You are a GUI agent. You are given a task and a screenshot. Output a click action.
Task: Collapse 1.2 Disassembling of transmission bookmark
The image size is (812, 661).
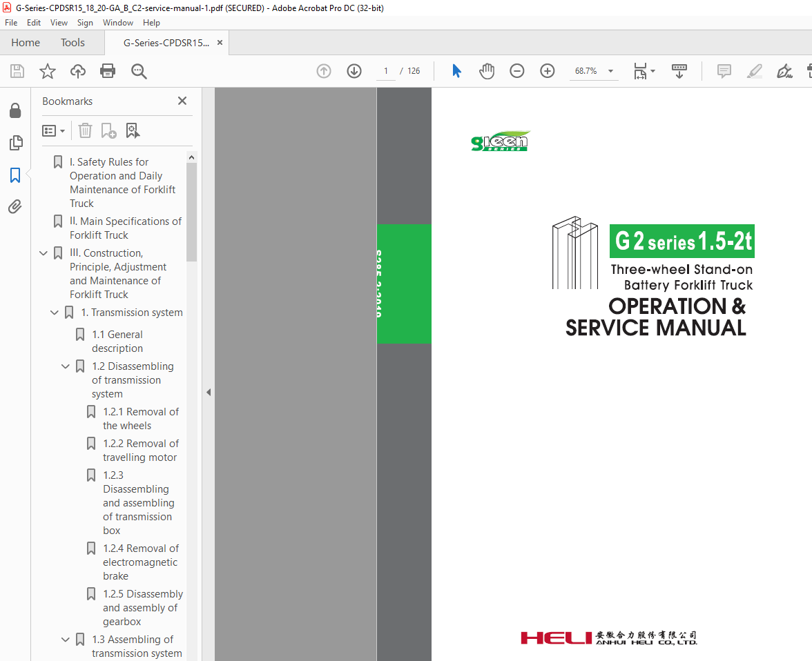click(x=65, y=366)
